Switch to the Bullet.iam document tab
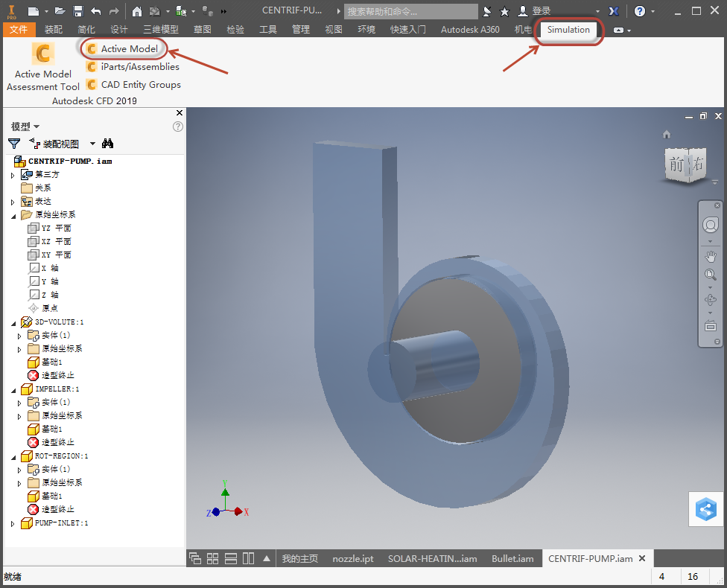This screenshot has width=727, height=588. (x=512, y=559)
